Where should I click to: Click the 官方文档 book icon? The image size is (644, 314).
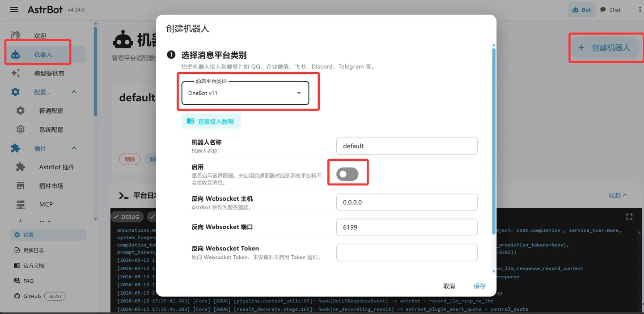tap(17, 266)
